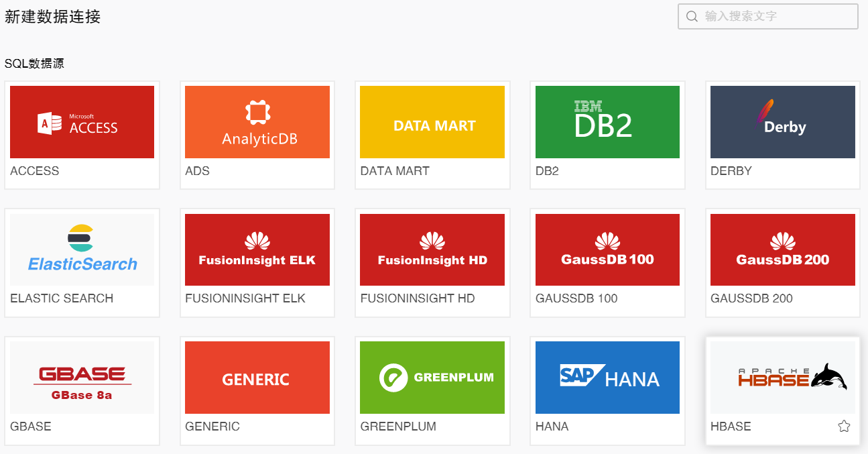Image resolution: width=868 pixels, height=454 pixels.
Task: Pick the GENERIC connection type
Action: (x=257, y=378)
